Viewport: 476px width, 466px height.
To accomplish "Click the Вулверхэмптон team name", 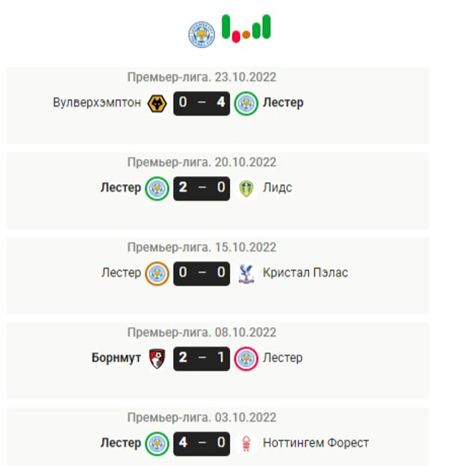I will click(97, 103).
